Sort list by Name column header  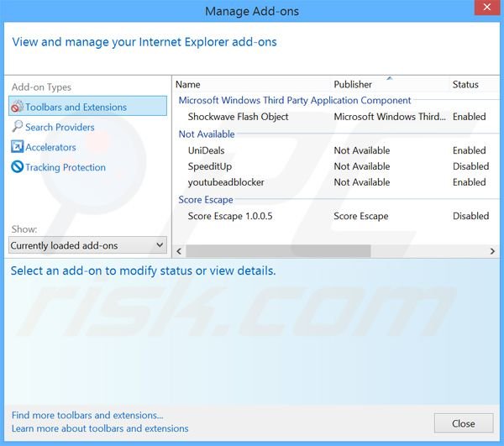(188, 85)
